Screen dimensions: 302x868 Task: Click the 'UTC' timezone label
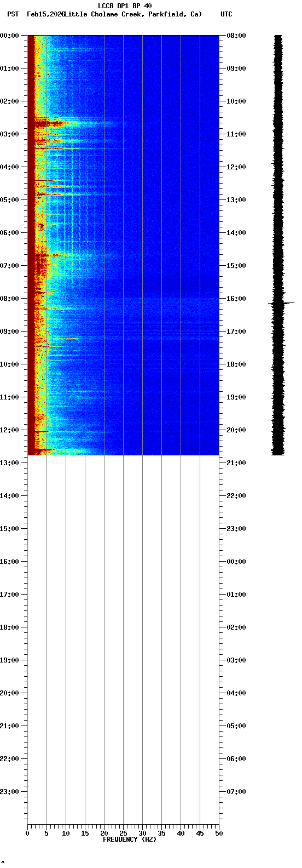tap(226, 14)
